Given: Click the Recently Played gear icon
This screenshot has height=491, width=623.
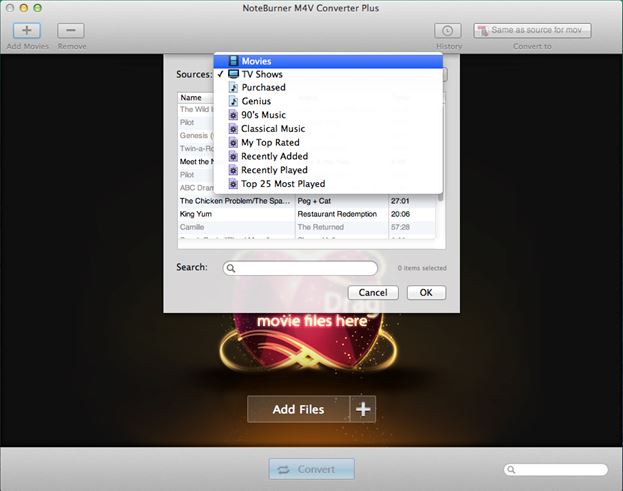Looking at the screenshot, I should [x=233, y=170].
